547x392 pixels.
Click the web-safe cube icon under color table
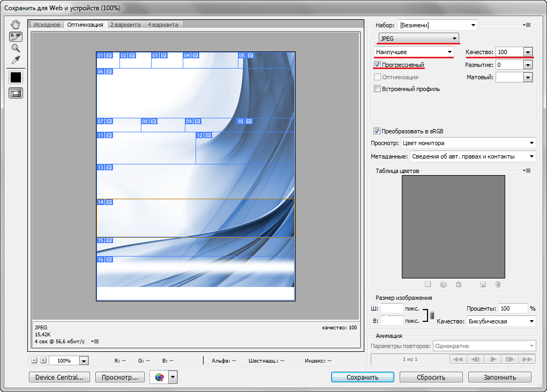pyautogui.click(x=443, y=284)
